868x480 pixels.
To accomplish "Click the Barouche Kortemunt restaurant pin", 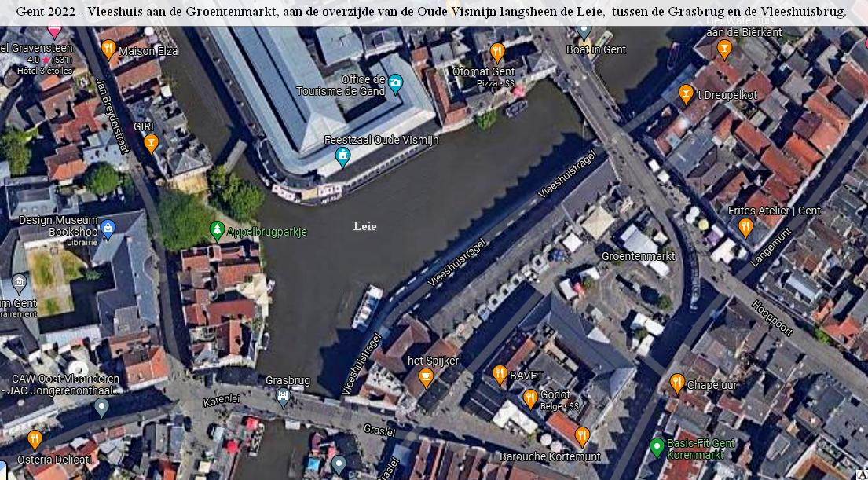I will click(581, 436).
